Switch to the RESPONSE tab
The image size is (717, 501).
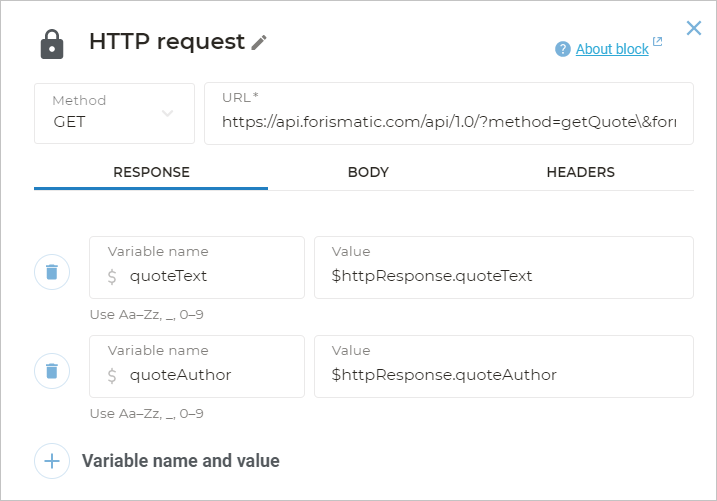click(x=151, y=172)
